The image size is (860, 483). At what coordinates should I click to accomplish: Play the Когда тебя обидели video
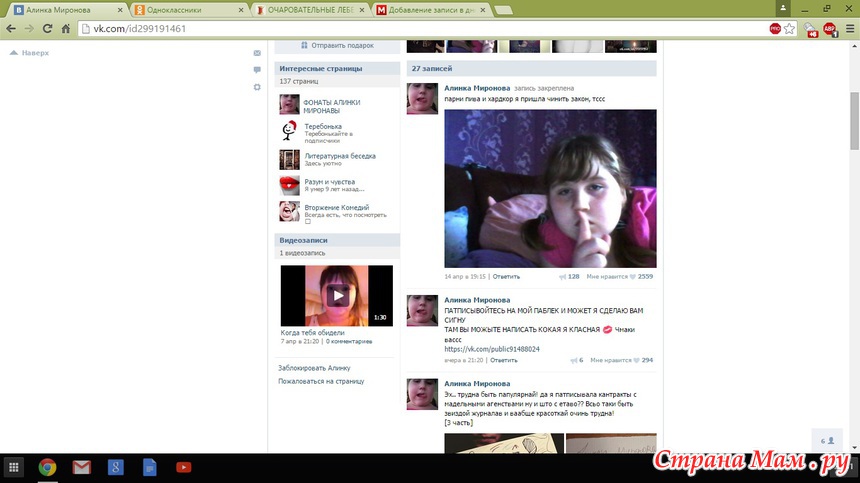(337, 295)
